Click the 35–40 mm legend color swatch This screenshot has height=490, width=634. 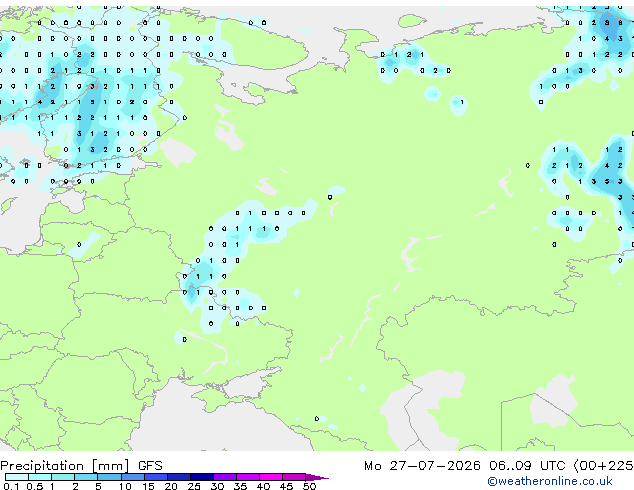[x=247, y=477]
